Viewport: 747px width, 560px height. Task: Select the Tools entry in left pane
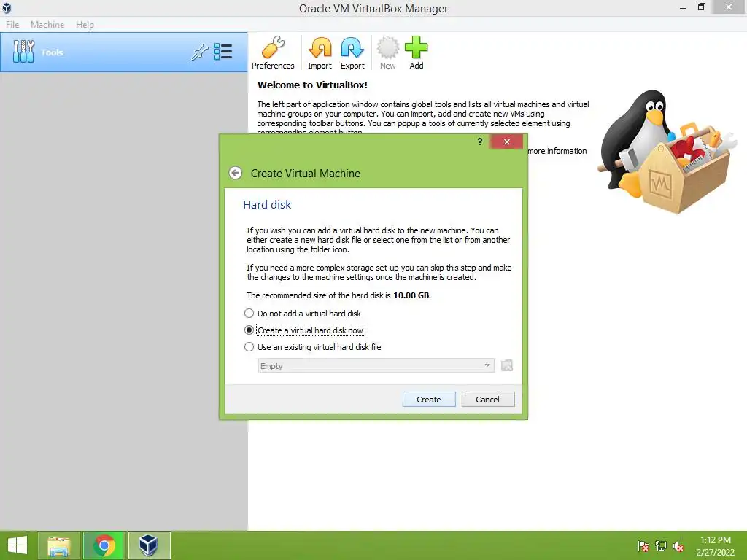[124, 52]
